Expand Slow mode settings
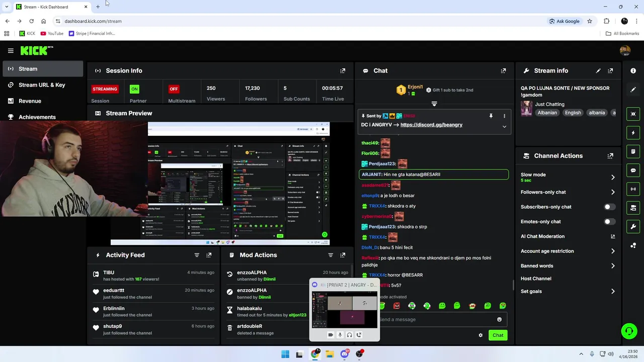The height and width of the screenshot is (362, 644). [x=613, y=177]
